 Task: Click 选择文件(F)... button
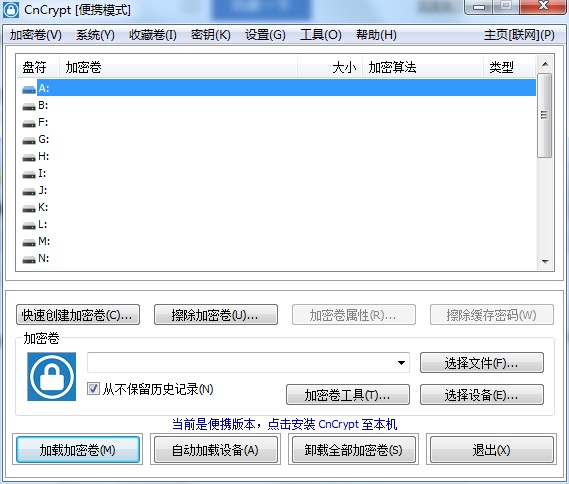pos(482,362)
